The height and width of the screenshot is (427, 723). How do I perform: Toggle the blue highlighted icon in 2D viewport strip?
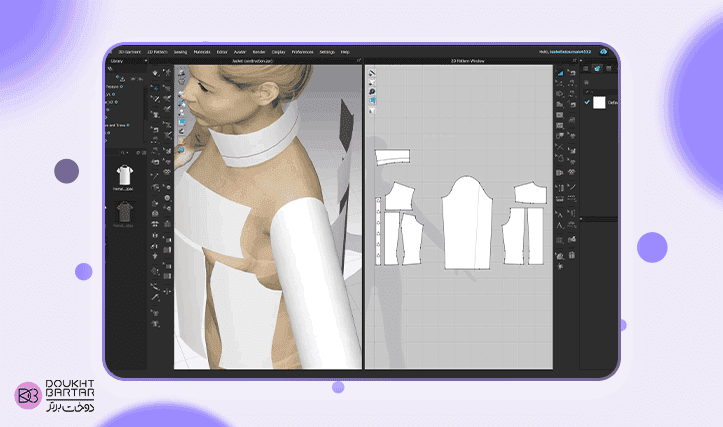pos(372,101)
